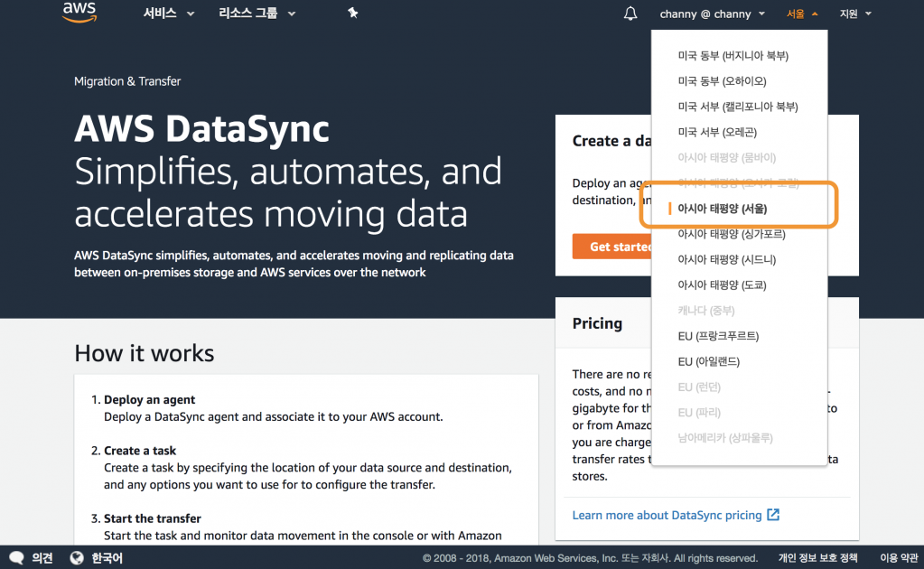Open the 지원 support menu
The height and width of the screenshot is (569, 924).
(854, 14)
